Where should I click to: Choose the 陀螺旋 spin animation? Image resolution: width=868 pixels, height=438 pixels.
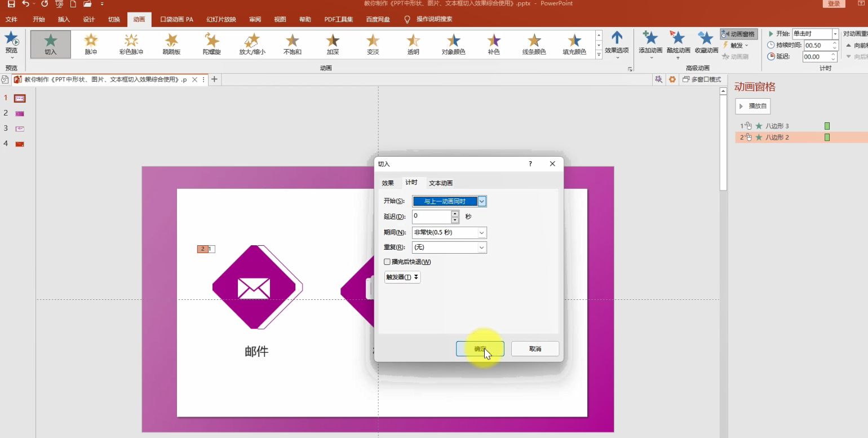[211, 44]
